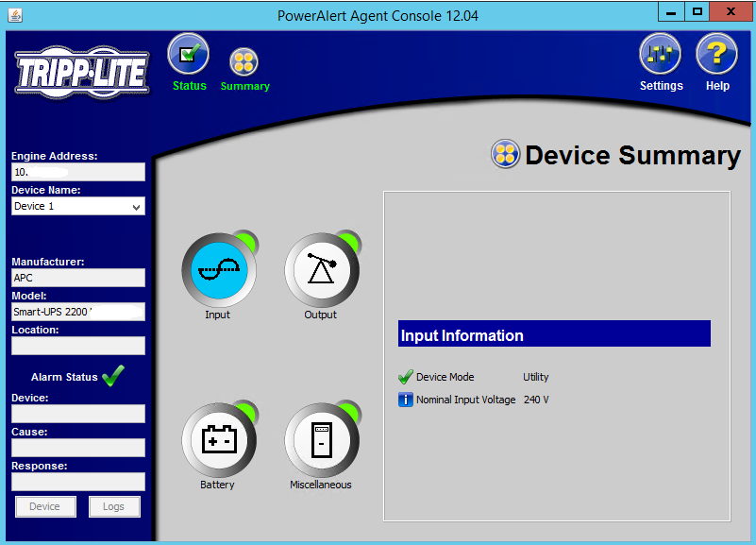The image size is (756, 545).
Task: Click the alarm Device field
Action: (x=78, y=414)
